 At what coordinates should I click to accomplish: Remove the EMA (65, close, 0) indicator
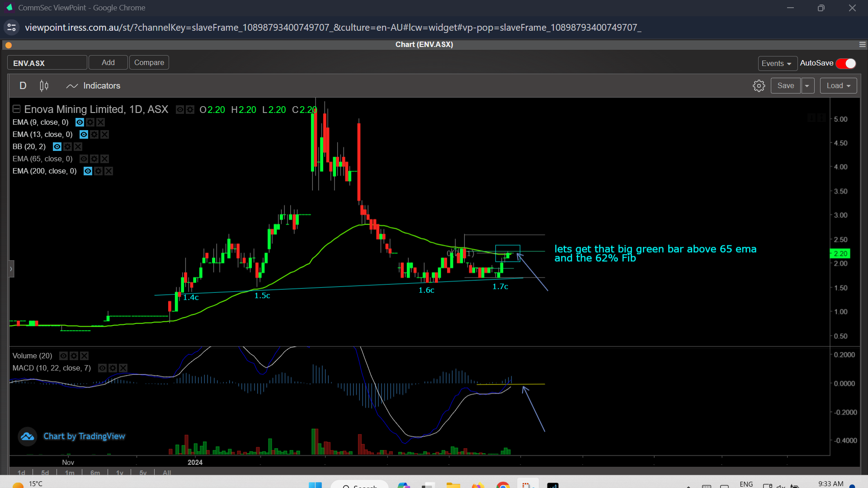104,159
